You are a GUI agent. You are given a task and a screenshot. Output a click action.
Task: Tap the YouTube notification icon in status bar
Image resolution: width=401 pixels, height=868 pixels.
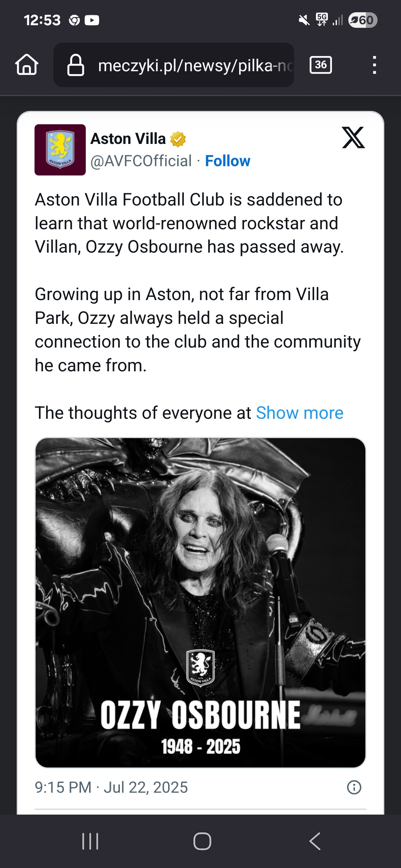(92, 20)
